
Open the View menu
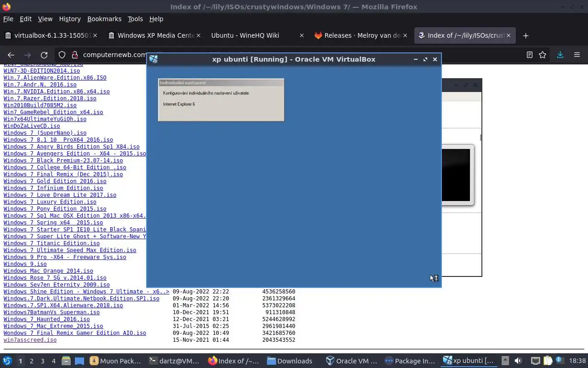point(45,19)
